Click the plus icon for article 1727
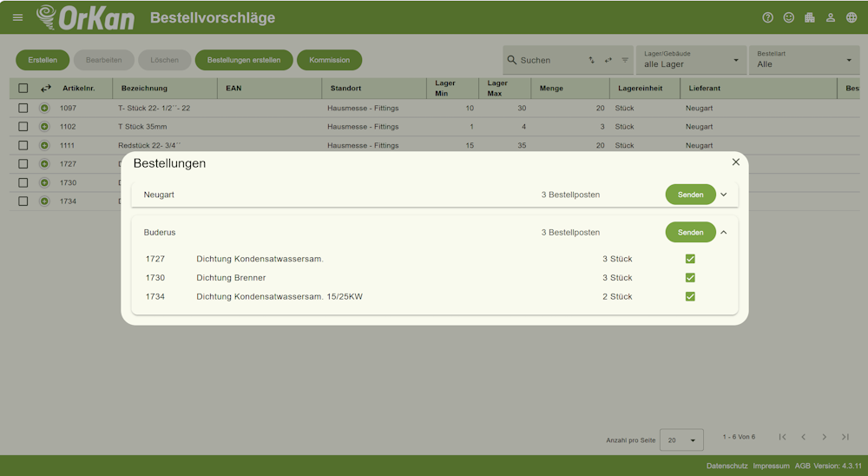The height and width of the screenshot is (476, 868). [44, 164]
